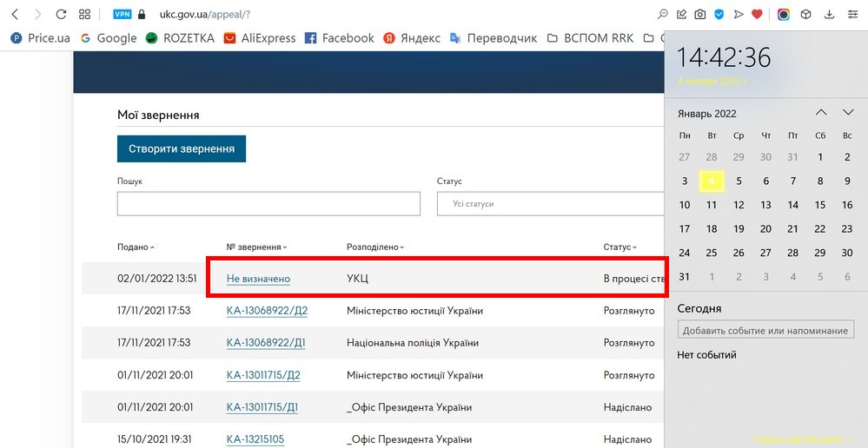Open appeal КА-13011715/Д2
868x448 pixels.
pos(263,376)
